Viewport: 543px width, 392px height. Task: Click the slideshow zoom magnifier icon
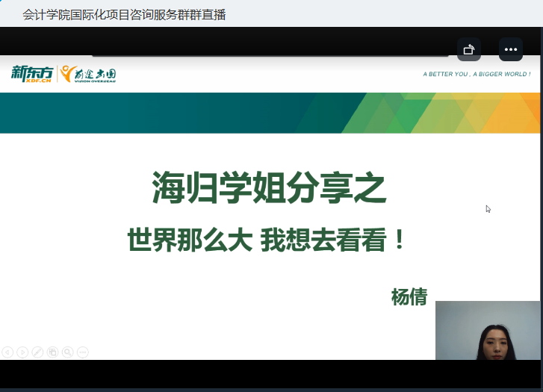tap(67, 352)
